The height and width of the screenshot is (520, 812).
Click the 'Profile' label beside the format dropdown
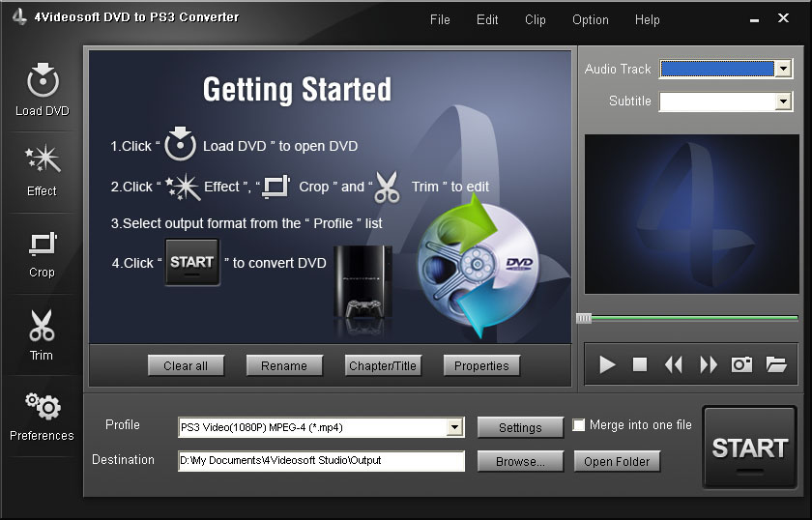coord(123,424)
